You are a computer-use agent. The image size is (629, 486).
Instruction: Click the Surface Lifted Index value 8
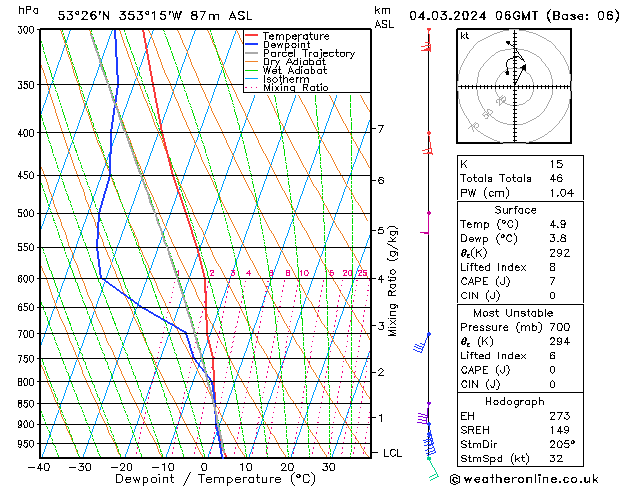point(552,267)
